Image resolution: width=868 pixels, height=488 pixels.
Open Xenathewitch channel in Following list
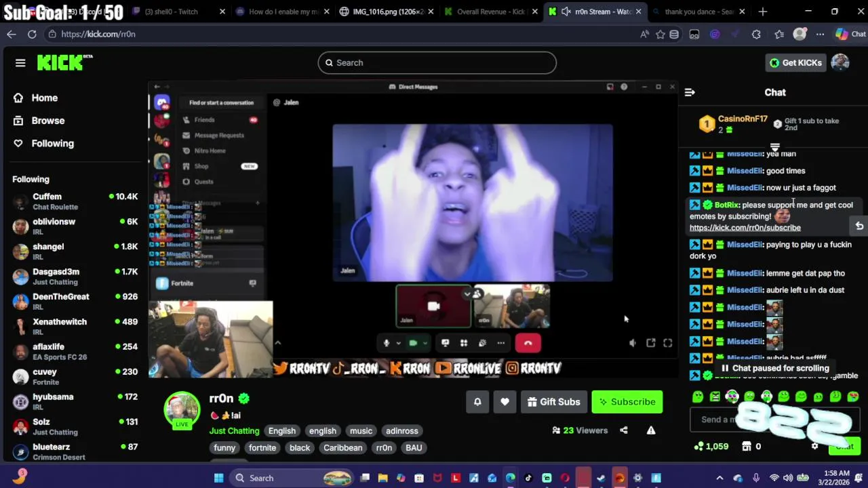coord(75,327)
